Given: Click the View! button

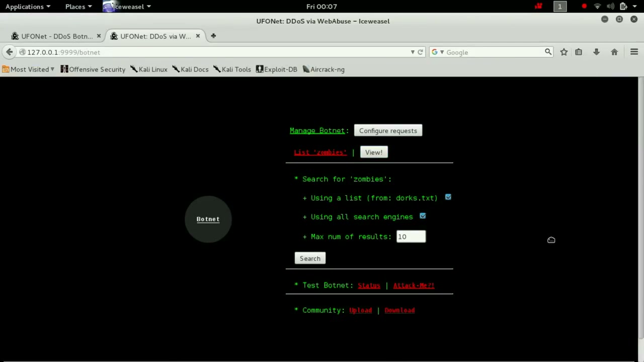Looking at the screenshot, I should [374, 152].
